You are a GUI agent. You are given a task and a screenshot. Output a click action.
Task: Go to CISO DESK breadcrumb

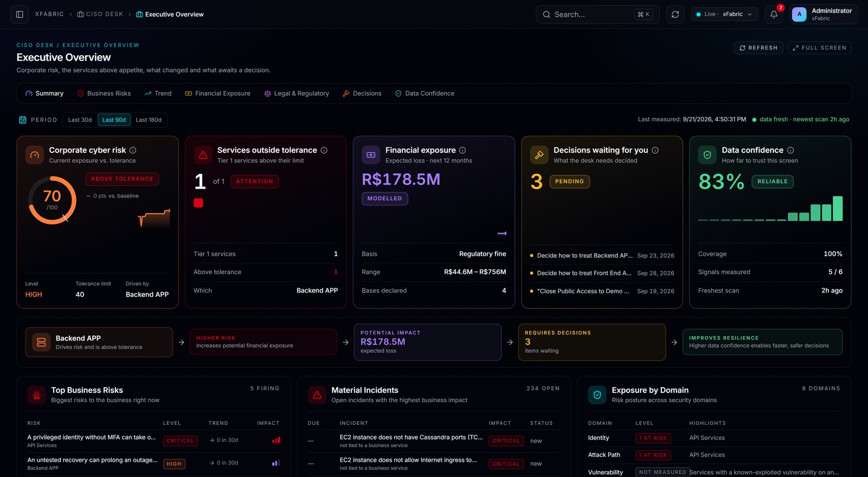(100, 14)
